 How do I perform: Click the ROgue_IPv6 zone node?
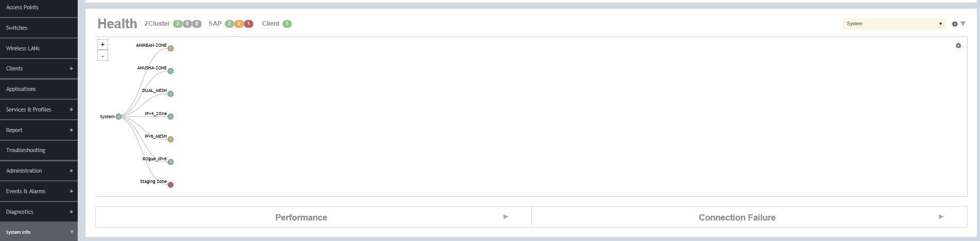point(170,162)
